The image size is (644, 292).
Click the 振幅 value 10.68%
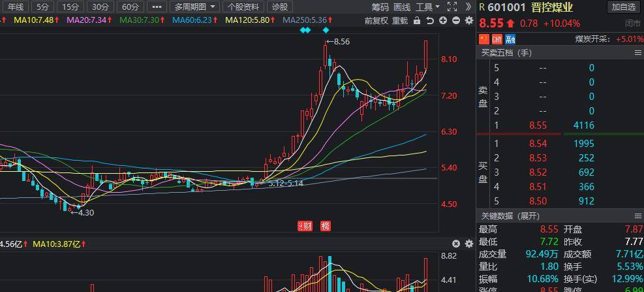tap(543, 279)
